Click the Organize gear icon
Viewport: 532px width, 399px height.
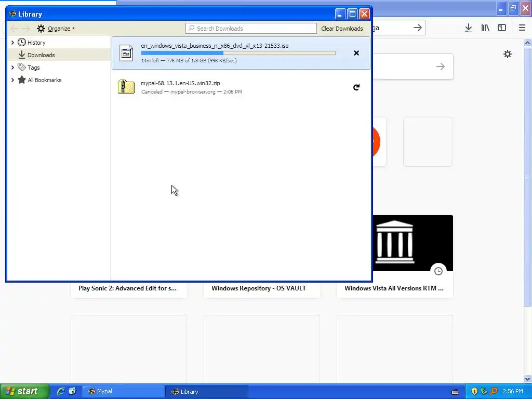tap(41, 29)
